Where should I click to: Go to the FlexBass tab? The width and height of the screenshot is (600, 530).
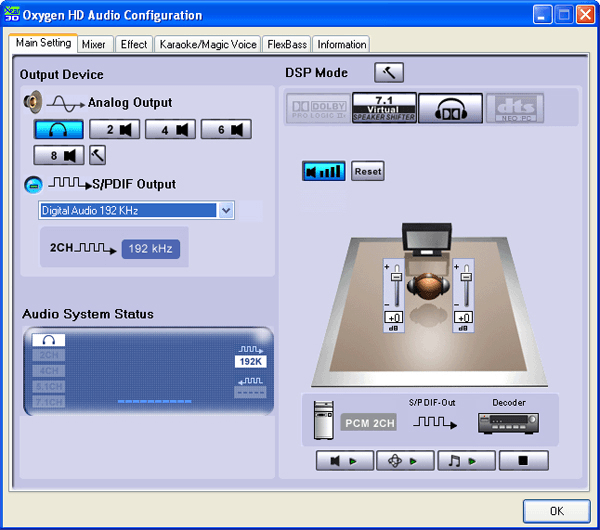[x=286, y=44]
